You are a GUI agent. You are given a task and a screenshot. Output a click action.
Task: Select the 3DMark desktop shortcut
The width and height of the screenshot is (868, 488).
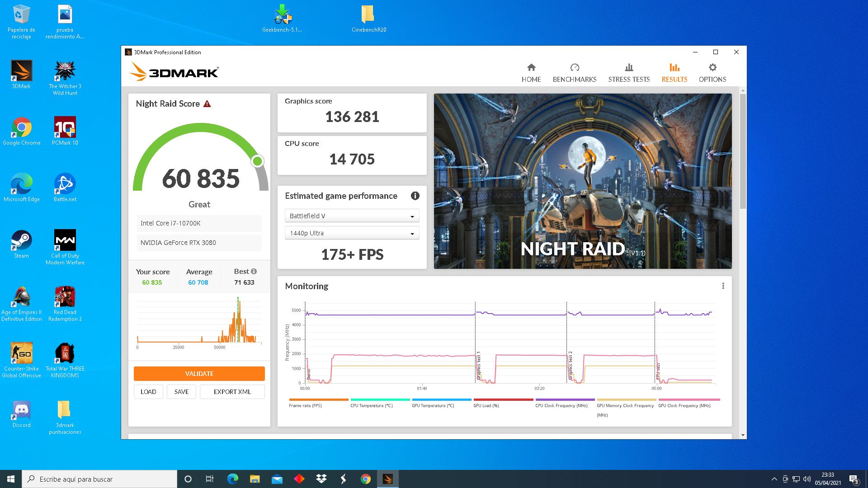[21, 75]
